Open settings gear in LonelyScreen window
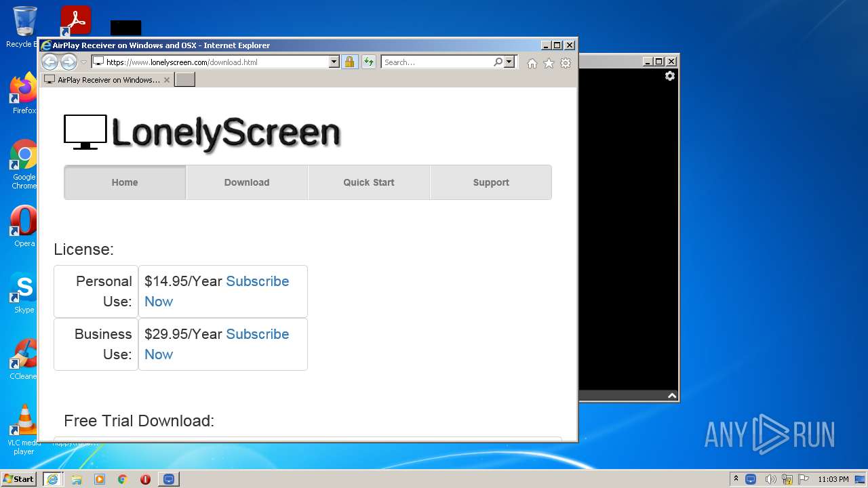868x488 pixels. pos(670,76)
